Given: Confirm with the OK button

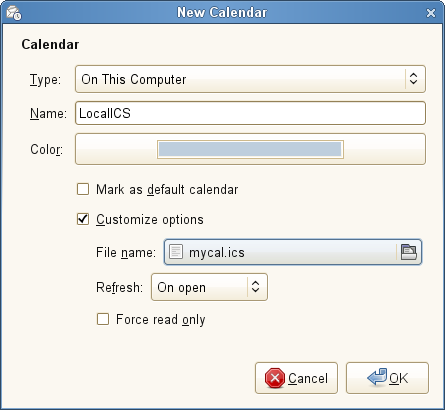Looking at the screenshot, I should click(387, 378).
